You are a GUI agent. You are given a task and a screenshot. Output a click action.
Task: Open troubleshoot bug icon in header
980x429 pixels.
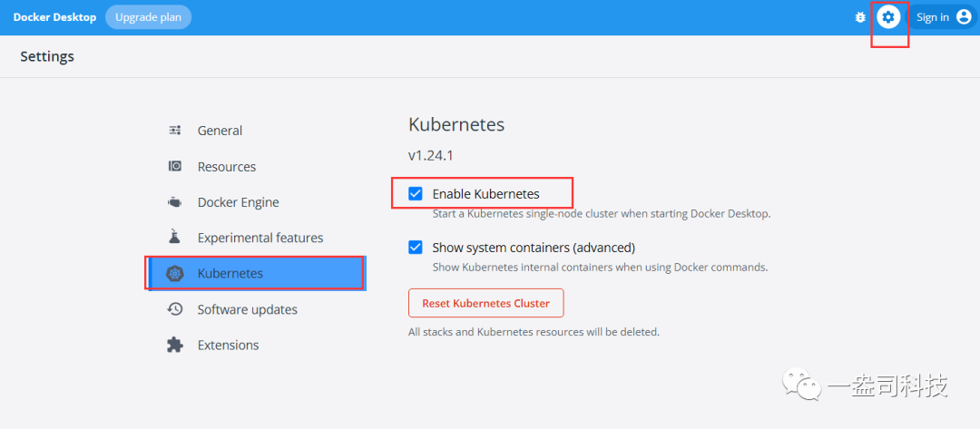[860, 17]
